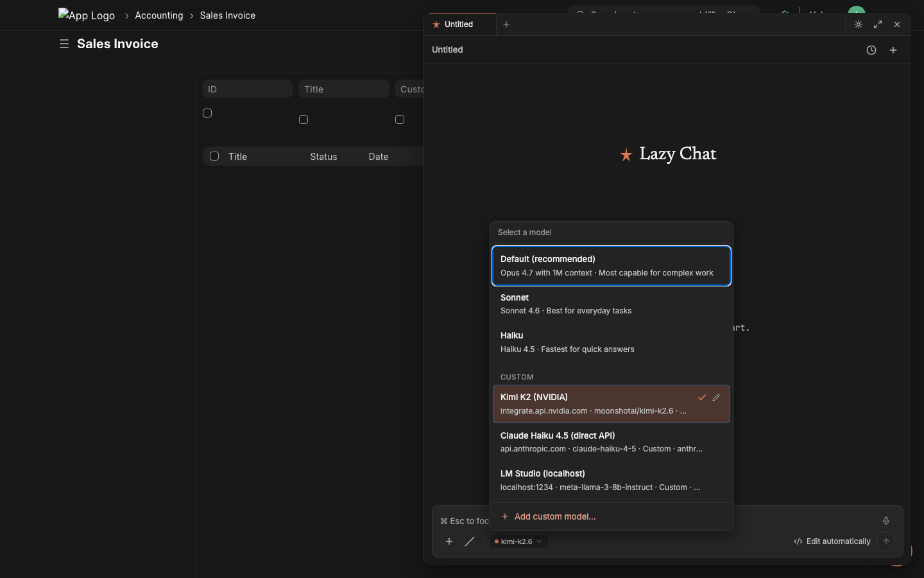Select LM Studio (localhost) model
Screen dimensions: 924x578
tap(612, 480)
